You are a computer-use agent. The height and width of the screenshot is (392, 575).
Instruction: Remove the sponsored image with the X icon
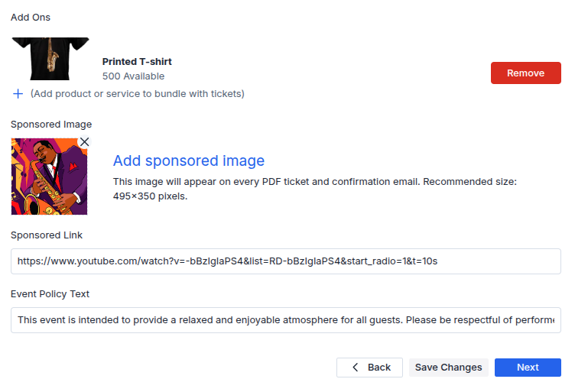pyautogui.click(x=84, y=142)
